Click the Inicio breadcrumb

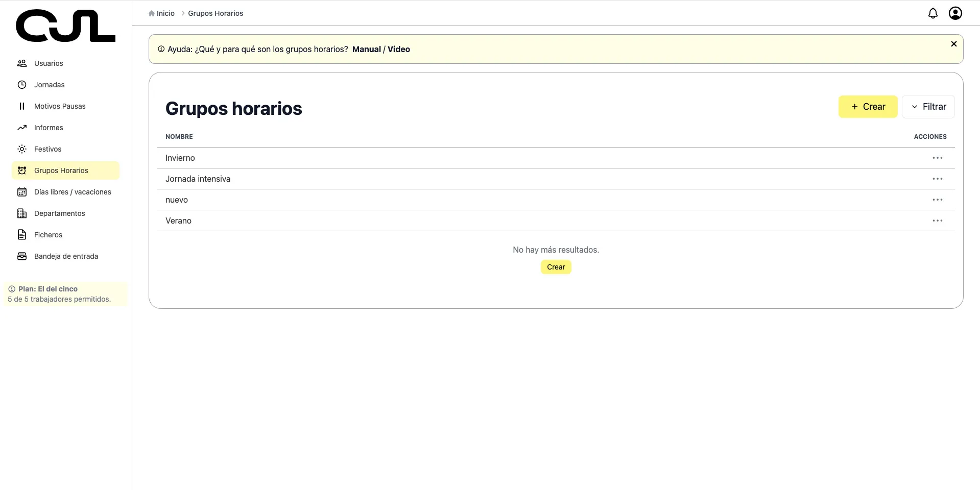tap(165, 13)
